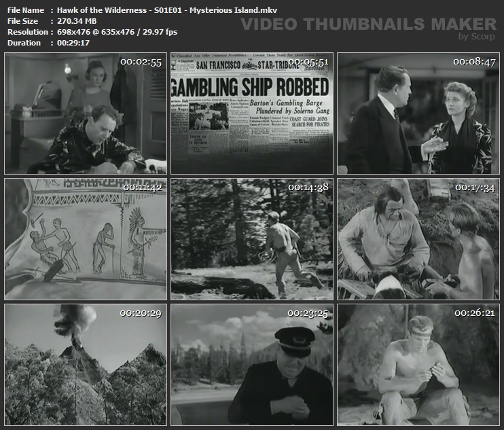Click the timestamp 00:20:29
Image resolution: width=504 pixels, height=430 pixels.
141,313
